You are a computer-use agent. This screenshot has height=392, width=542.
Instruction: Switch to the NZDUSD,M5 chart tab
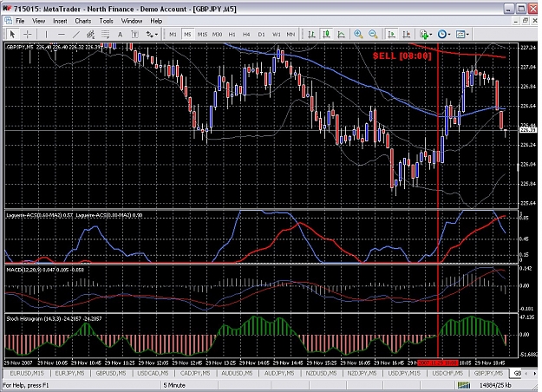[x=321, y=373]
